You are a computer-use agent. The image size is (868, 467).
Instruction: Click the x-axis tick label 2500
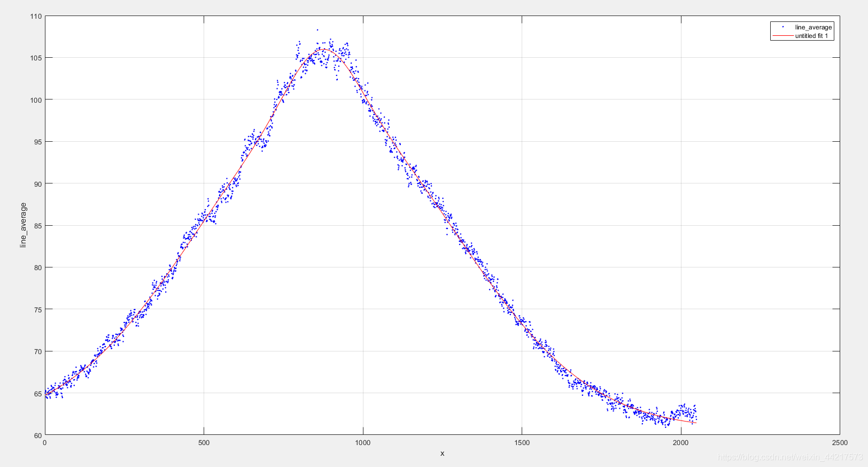[840, 442]
